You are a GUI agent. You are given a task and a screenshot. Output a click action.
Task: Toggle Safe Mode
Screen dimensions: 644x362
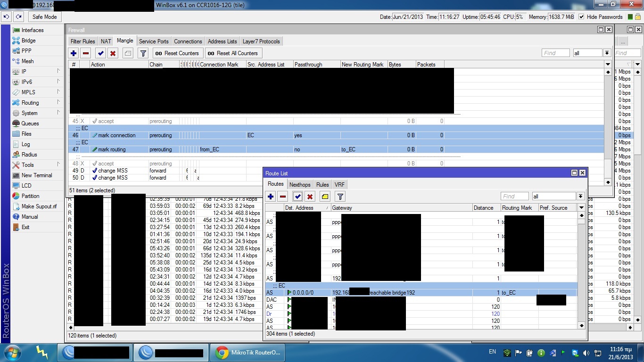click(44, 16)
